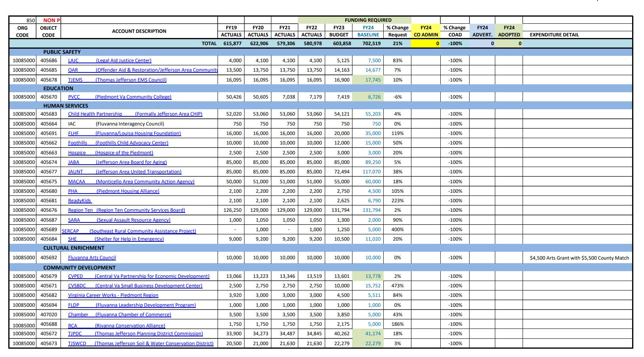
Task: Select the COMMUNITY DEVELOPMENT section heading
Action: [79, 268]
